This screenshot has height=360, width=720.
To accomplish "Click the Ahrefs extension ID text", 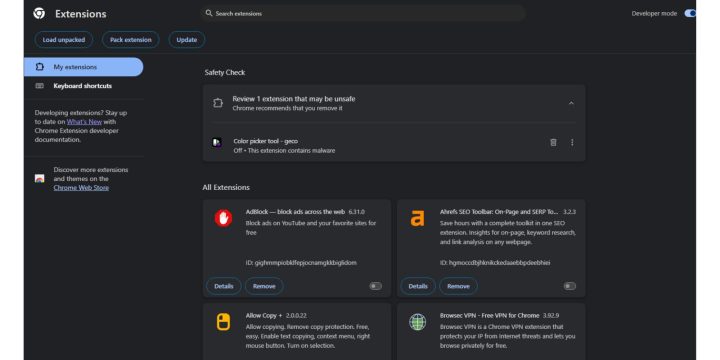I will click(x=495, y=263).
